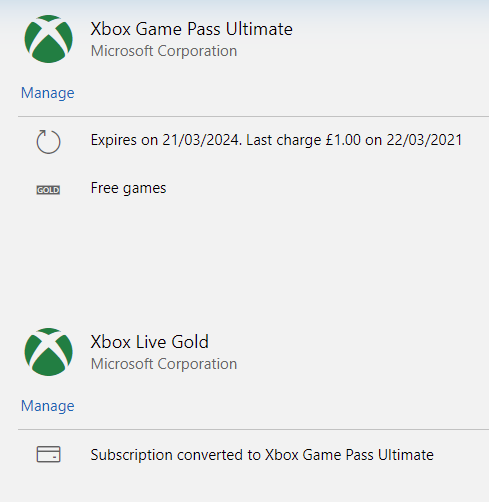489x502 pixels.
Task: Click the Xbox logo beside Xbox Live Gold
Action: (x=48, y=352)
